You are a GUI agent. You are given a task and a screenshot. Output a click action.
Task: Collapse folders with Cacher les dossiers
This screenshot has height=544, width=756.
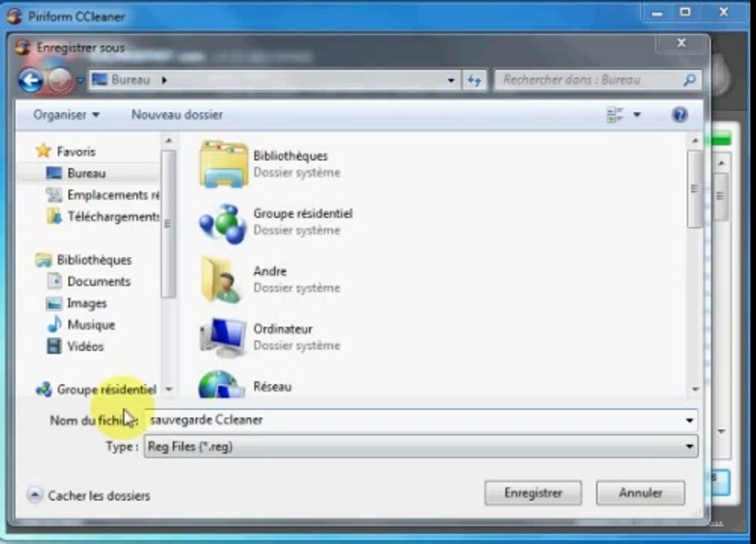(89, 496)
